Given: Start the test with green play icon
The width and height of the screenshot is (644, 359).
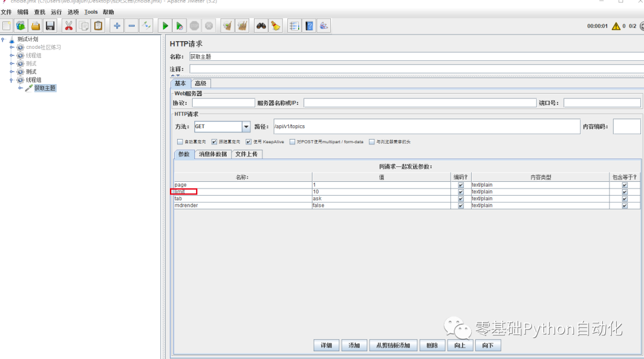Looking at the screenshot, I should coord(165,26).
